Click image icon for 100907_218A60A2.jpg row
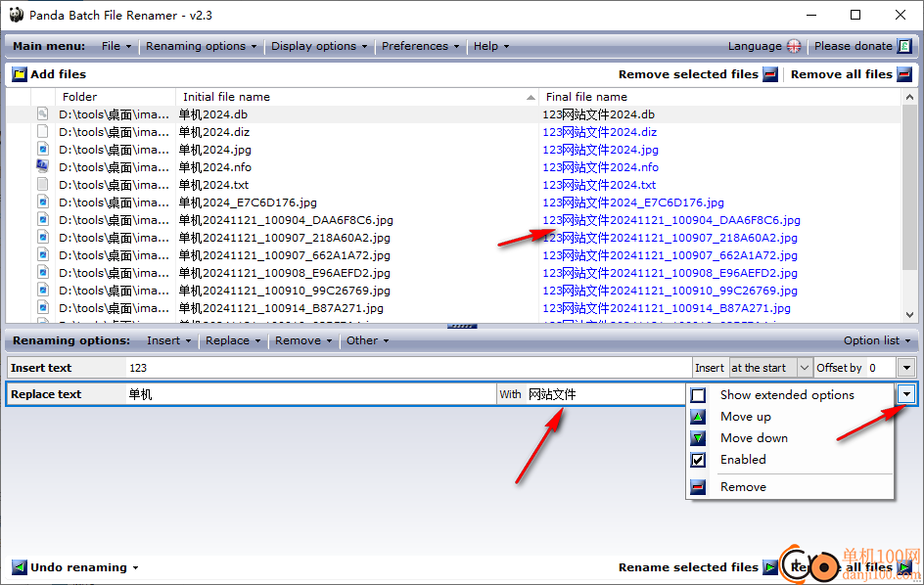Image resolution: width=924 pixels, height=585 pixels. pyautogui.click(x=42, y=237)
